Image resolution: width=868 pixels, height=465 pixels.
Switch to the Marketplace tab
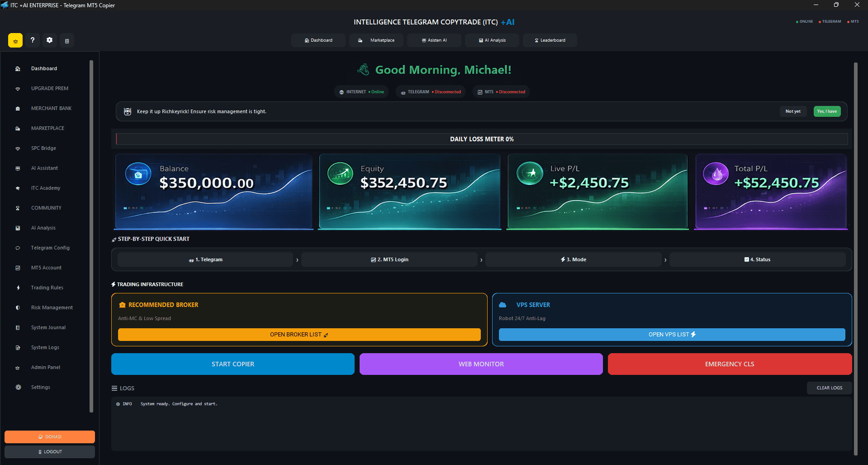376,40
